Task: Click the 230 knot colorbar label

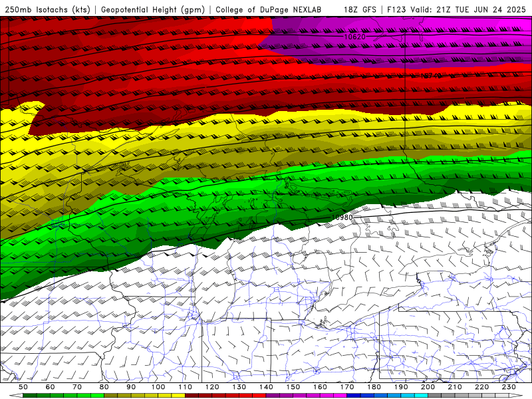Action: tap(509, 387)
